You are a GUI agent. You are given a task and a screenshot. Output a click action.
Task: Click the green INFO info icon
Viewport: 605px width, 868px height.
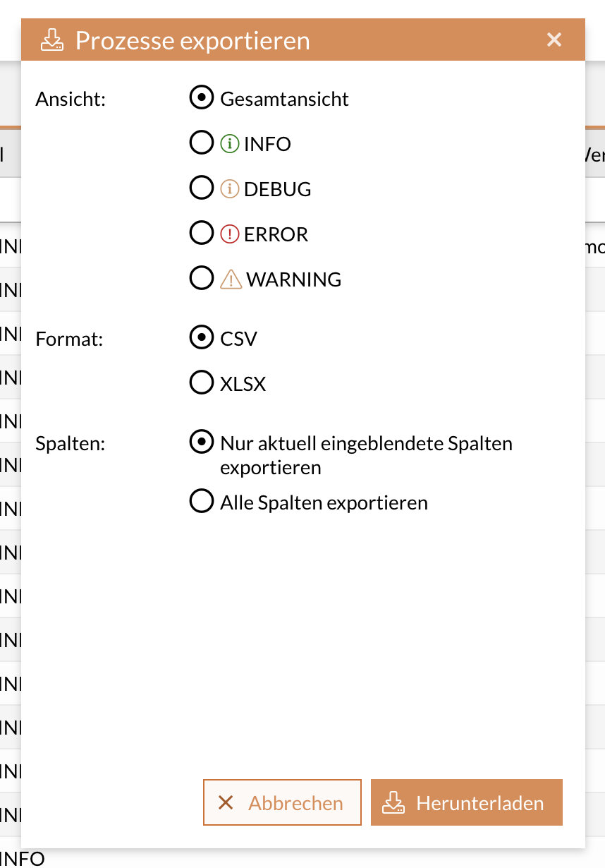pos(228,143)
